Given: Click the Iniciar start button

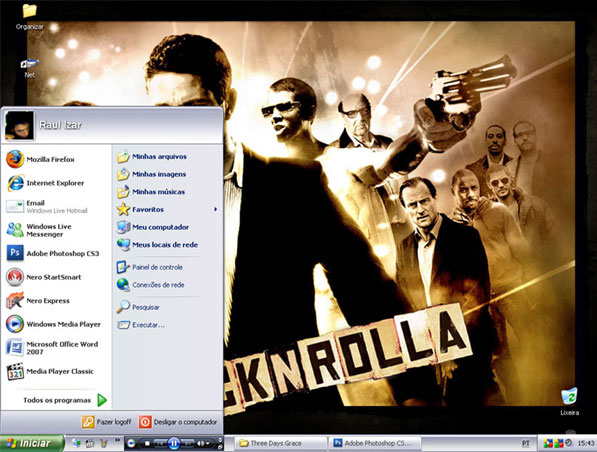Looking at the screenshot, I should pos(32,443).
